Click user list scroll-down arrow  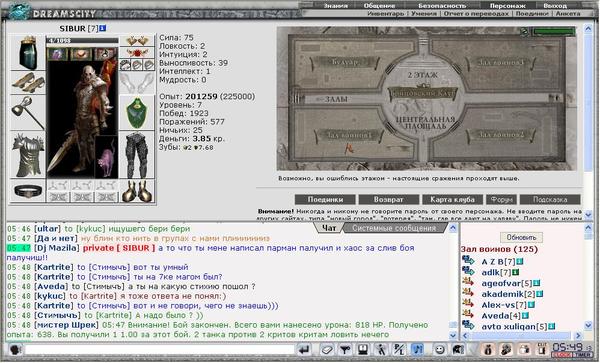[588, 326]
